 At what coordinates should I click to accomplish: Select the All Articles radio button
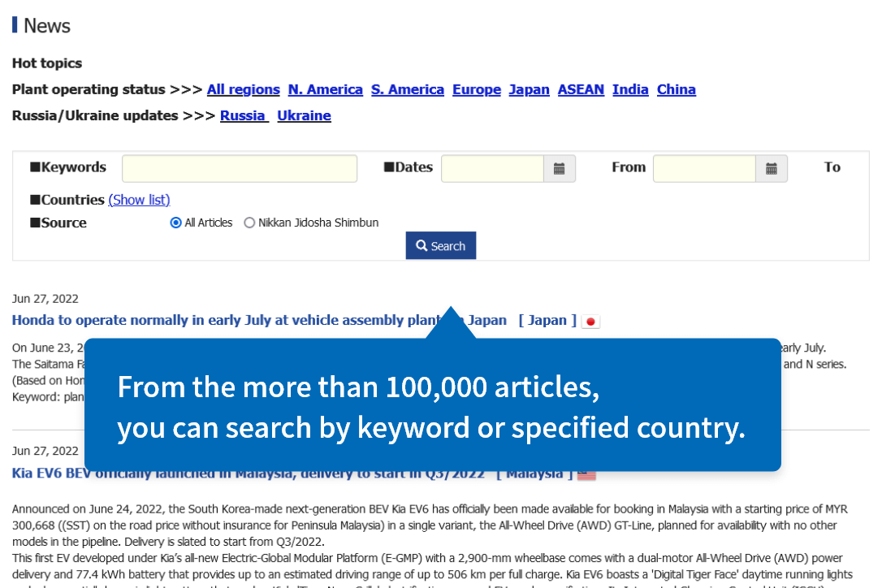pyautogui.click(x=175, y=223)
